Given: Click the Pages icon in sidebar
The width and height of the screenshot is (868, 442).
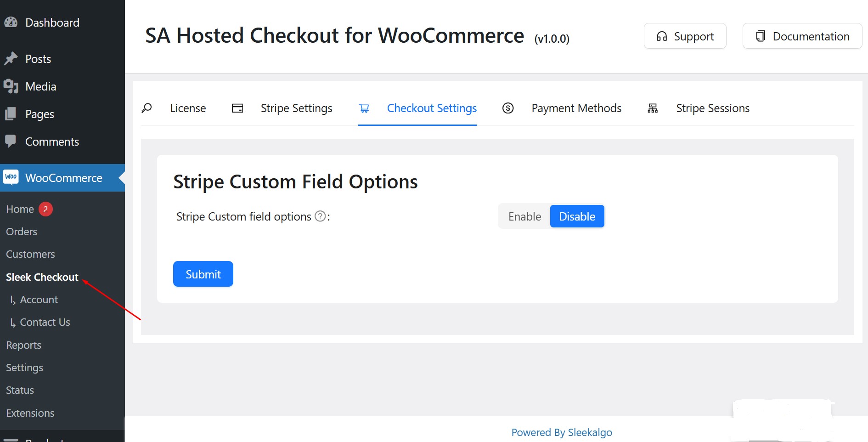Looking at the screenshot, I should (x=11, y=114).
